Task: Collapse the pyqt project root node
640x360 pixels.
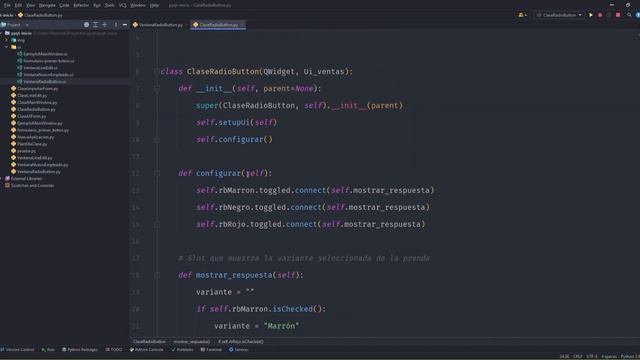Action: click(x=2, y=33)
